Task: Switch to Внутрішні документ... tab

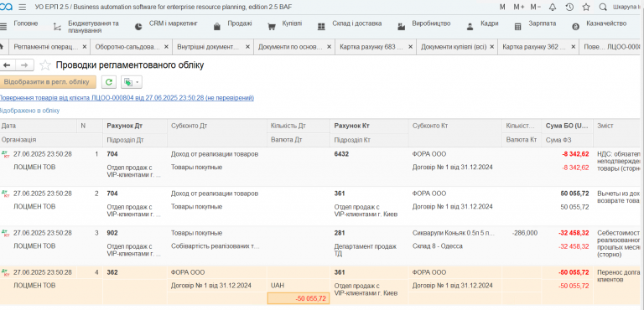Action: 208,47
